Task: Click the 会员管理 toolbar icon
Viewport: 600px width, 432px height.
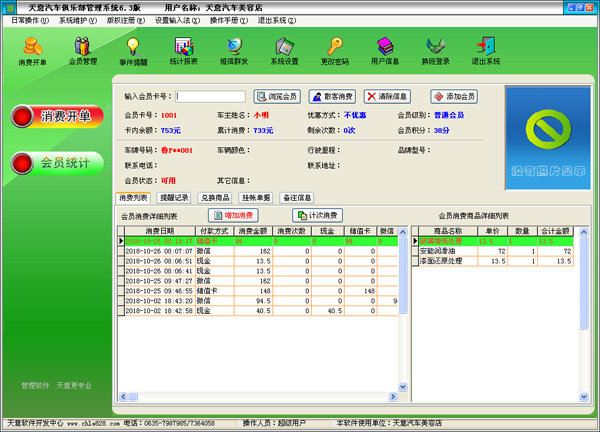Action: click(82, 50)
